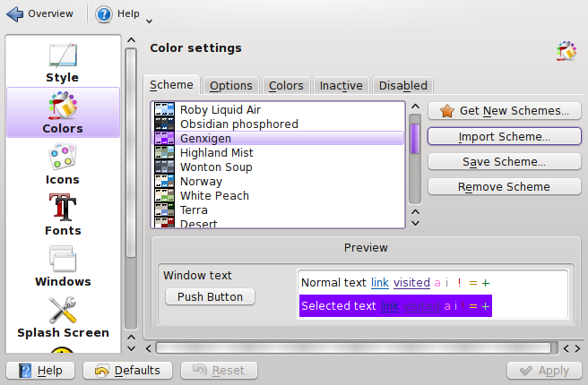Open the Colors tab

286,86
